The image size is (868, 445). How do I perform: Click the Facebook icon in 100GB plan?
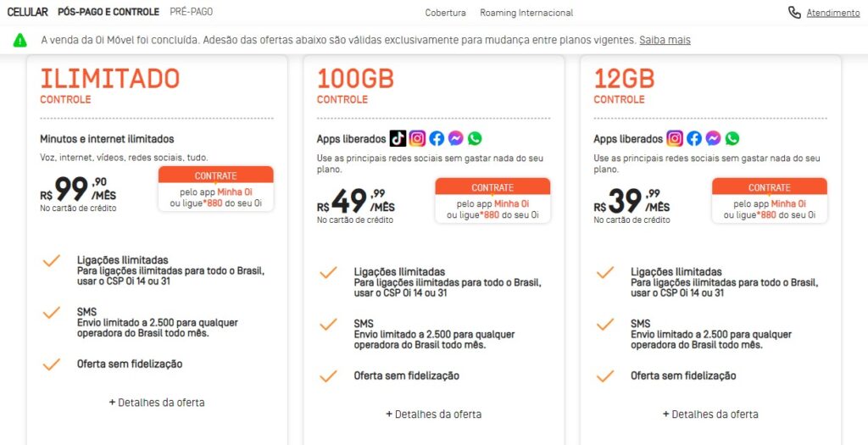tap(437, 138)
